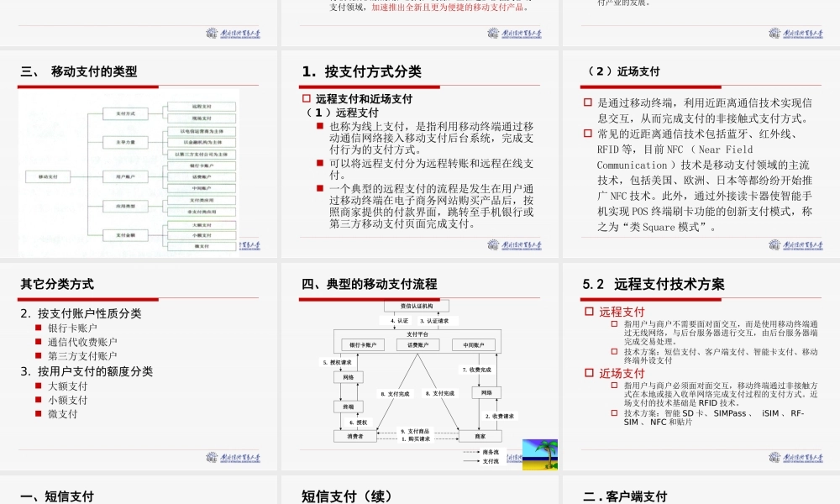Click the 消费者 node in the payment flow
The width and height of the screenshot is (840, 504).
coord(354,437)
